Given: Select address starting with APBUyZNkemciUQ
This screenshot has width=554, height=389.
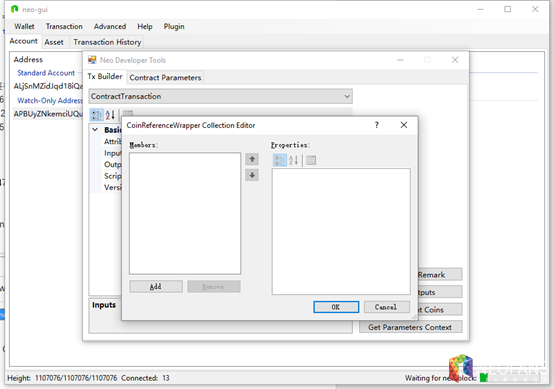Looking at the screenshot, I should tap(48, 114).
